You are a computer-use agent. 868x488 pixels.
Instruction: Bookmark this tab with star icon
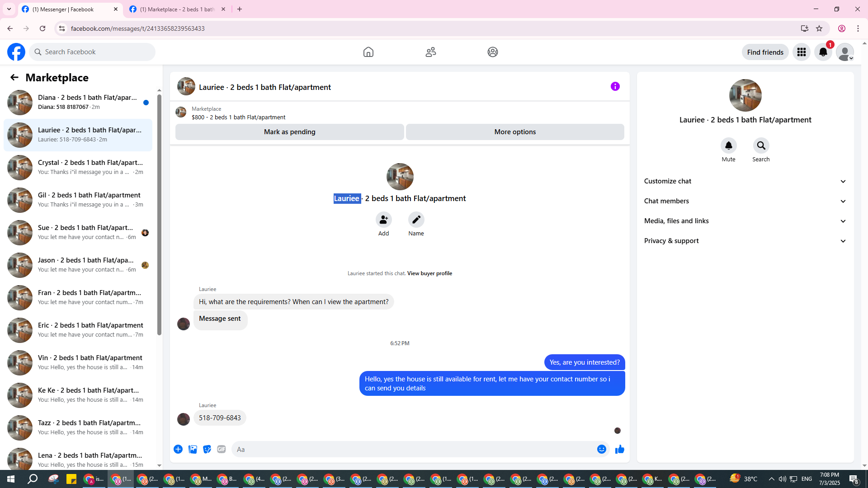pyautogui.click(x=819, y=28)
